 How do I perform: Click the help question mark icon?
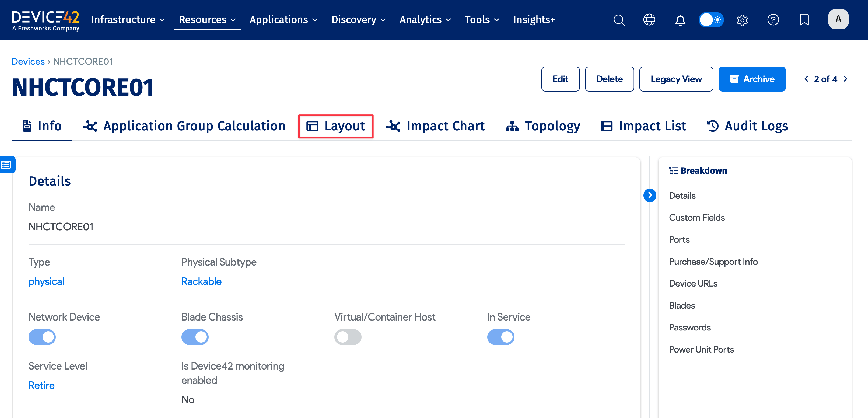773,20
